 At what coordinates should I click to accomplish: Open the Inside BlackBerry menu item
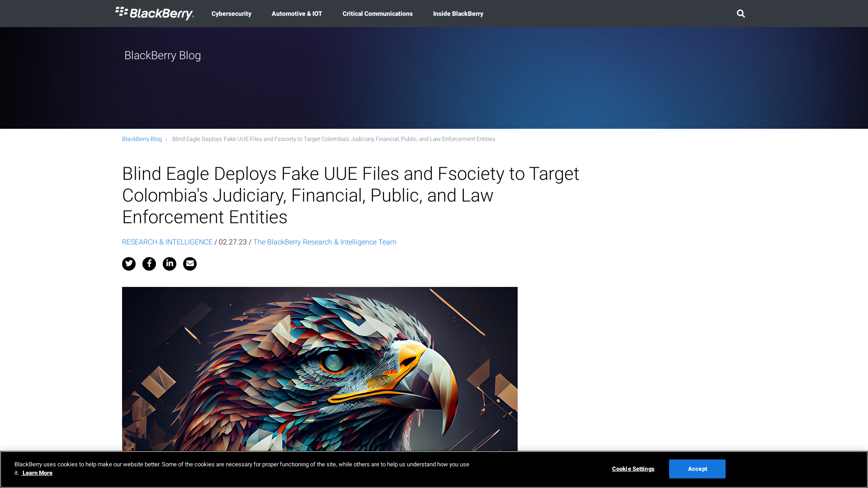(x=458, y=13)
